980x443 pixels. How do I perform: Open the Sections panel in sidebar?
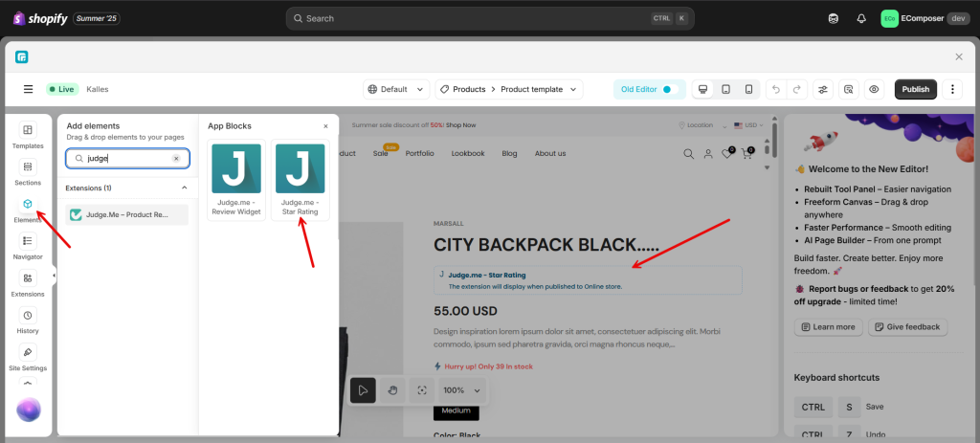point(28,172)
